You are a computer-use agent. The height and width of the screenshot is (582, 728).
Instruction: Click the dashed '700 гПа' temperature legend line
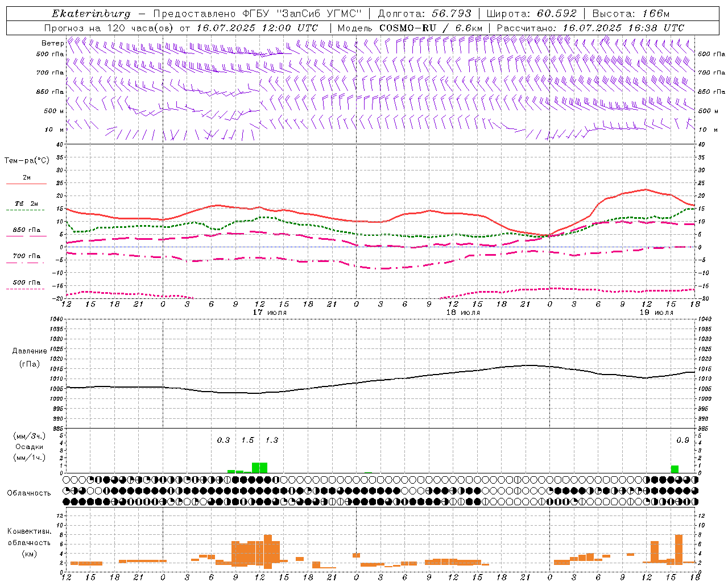tap(26, 263)
